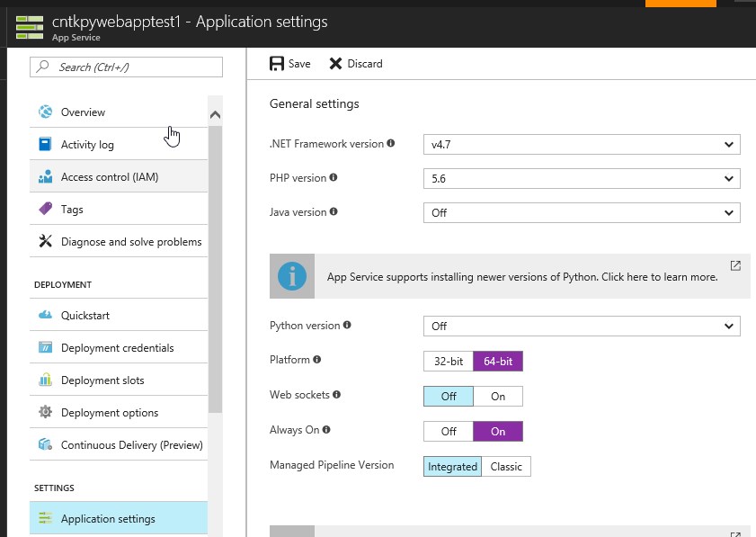The image size is (756, 537).
Task: Click the Access control people icon
Action: tap(45, 176)
